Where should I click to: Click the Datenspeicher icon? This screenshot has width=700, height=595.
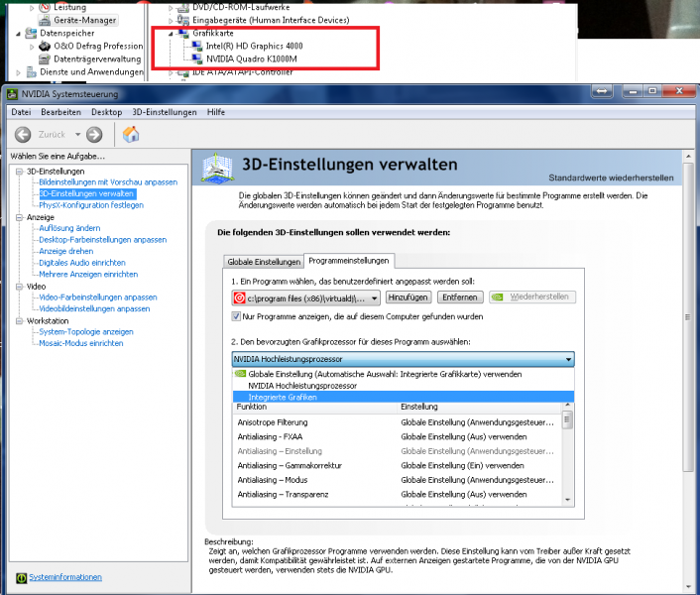[x=31, y=33]
